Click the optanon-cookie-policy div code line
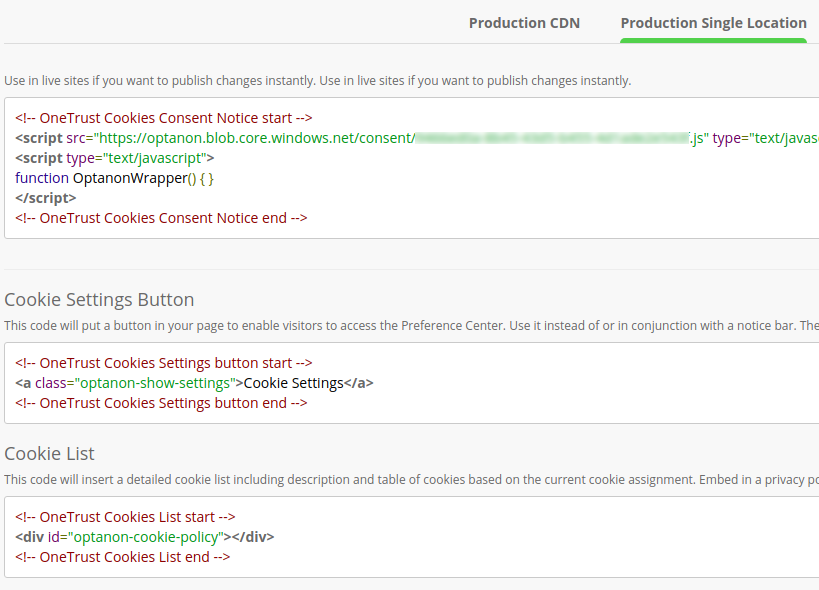The width and height of the screenshot is (819, 590). 145,537
